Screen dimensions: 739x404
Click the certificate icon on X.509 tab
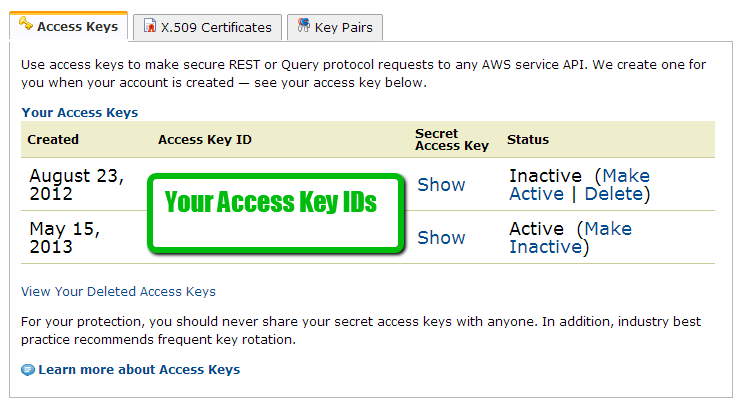(x=148, y=27)
